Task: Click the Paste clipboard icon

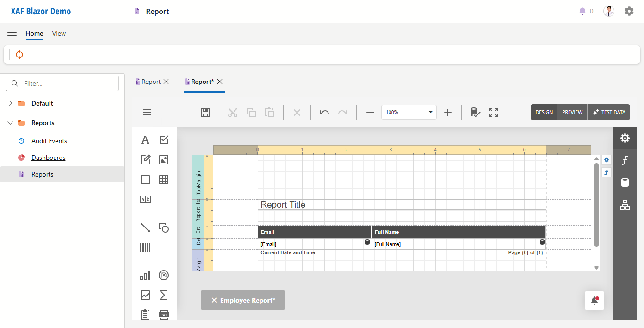Action: tap(270, 112)
